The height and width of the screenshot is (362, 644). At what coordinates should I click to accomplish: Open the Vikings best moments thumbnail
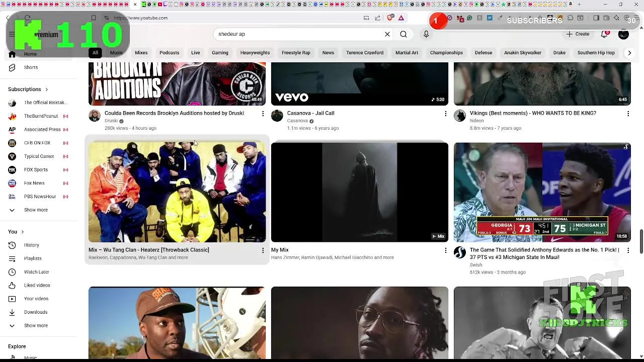tap(542, 83)
